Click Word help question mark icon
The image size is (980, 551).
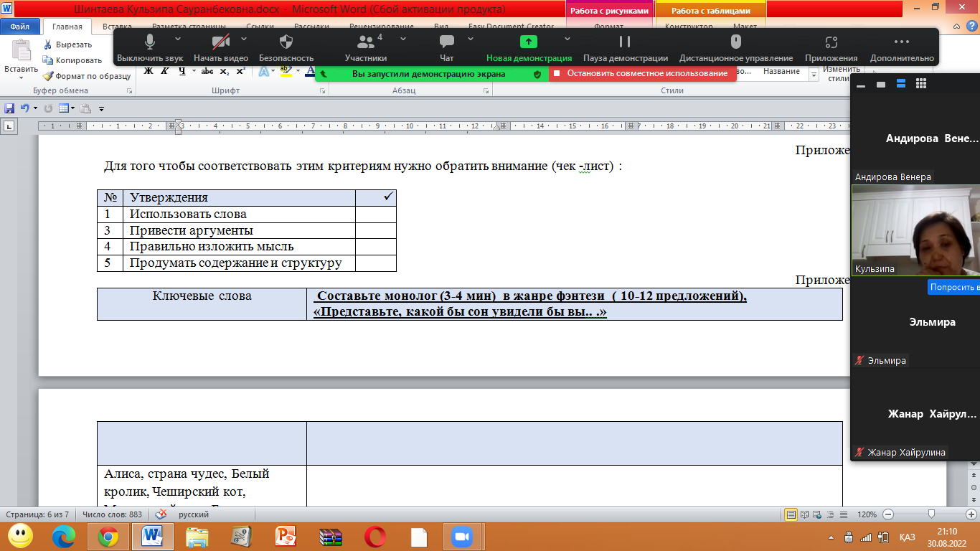click(971, 27)
